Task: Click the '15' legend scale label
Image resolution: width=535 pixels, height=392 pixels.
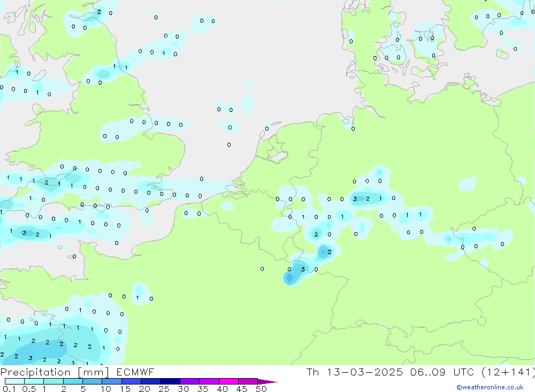Action: coord(125,389)
